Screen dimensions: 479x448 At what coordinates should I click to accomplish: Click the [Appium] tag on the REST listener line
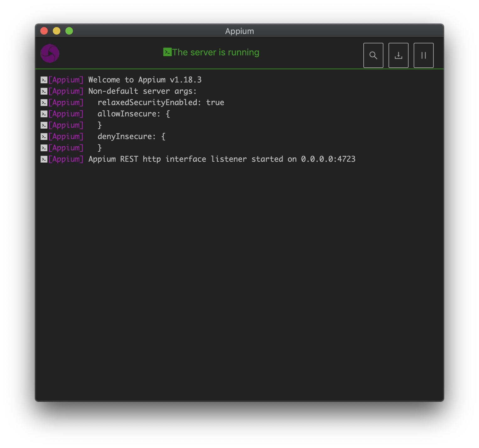[66, 159]
